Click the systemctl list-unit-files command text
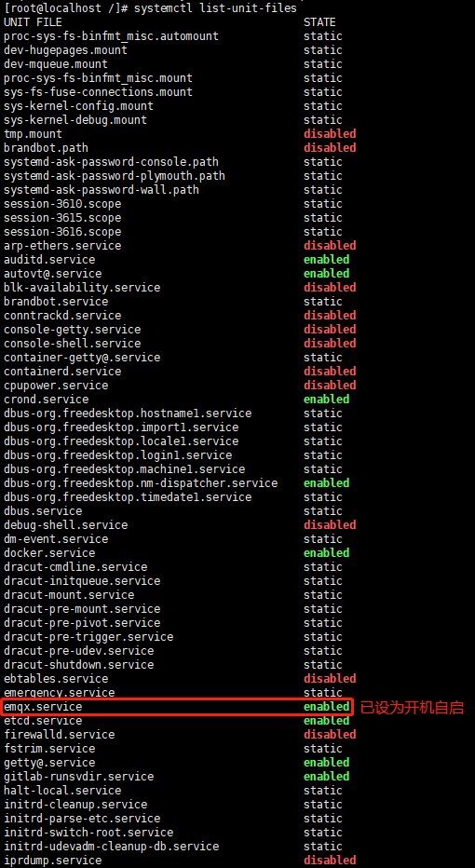Viewport: 475px width, 868px height. (216, 8)
